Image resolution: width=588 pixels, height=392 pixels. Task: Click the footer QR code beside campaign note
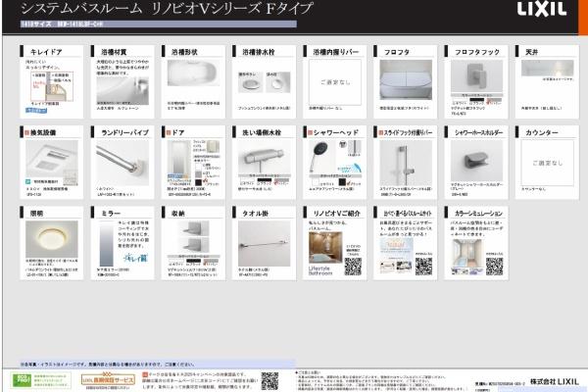tap(269, 381)
